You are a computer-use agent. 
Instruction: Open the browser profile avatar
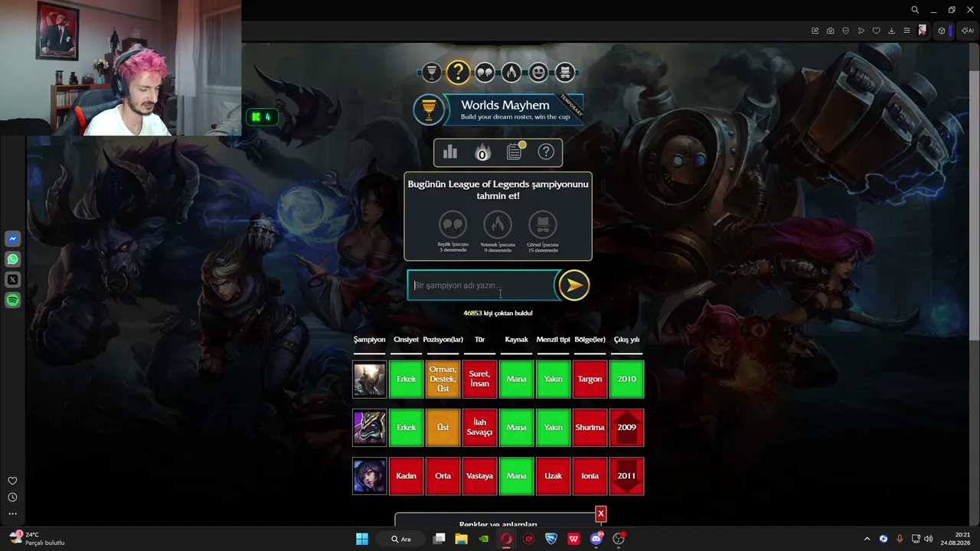click(923, 31)
